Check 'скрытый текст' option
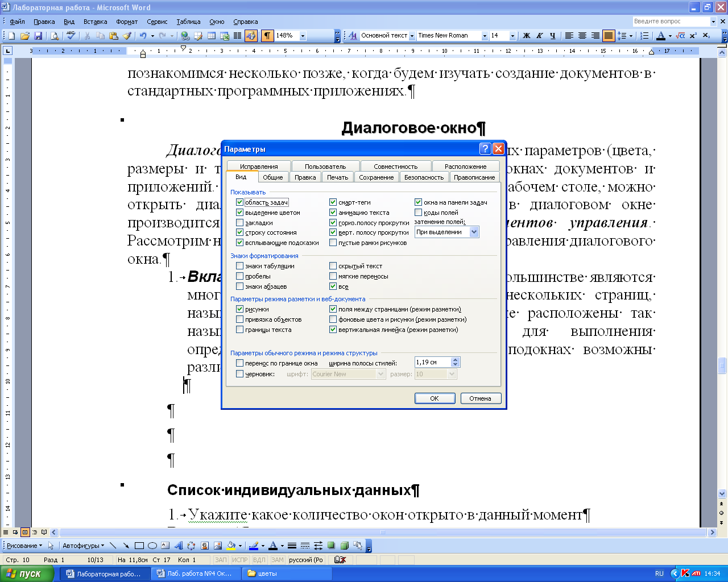 click(333, 266)
